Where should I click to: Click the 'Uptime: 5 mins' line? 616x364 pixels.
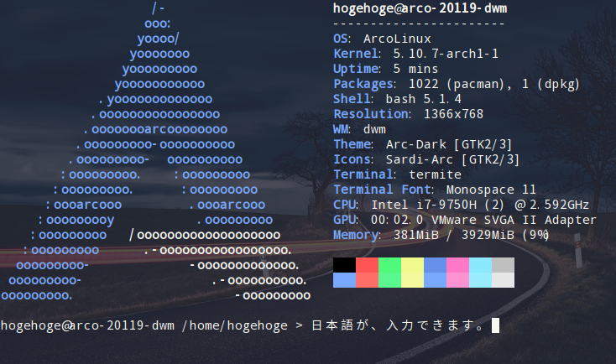[x=385, y=69]
